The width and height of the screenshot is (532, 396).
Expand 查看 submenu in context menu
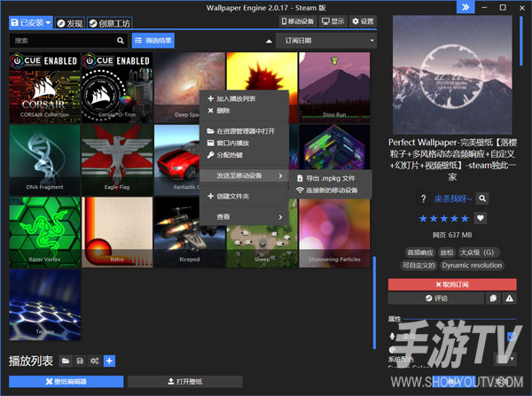[244, 217]
